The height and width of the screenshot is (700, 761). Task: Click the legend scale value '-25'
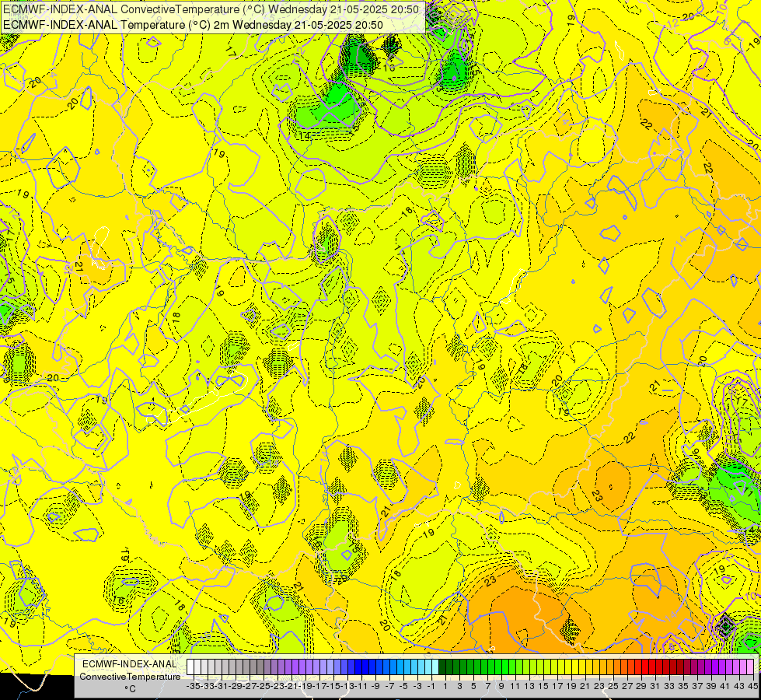coord(264,686)
